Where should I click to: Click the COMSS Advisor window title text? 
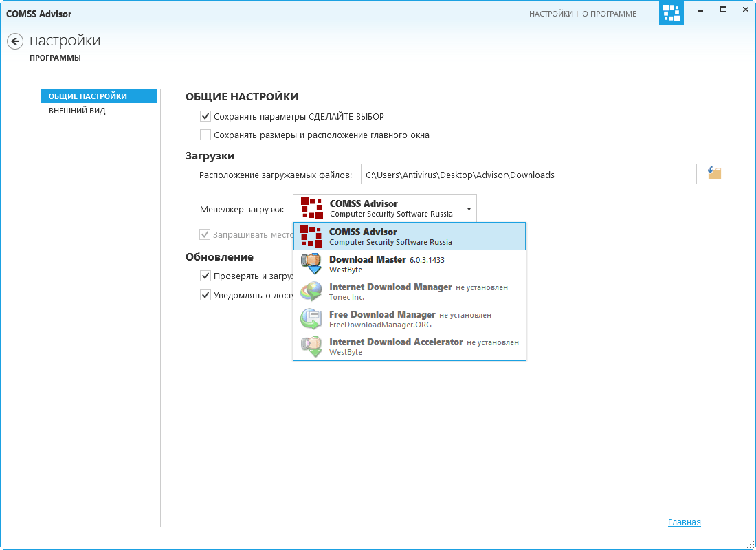tap(38, 14)
